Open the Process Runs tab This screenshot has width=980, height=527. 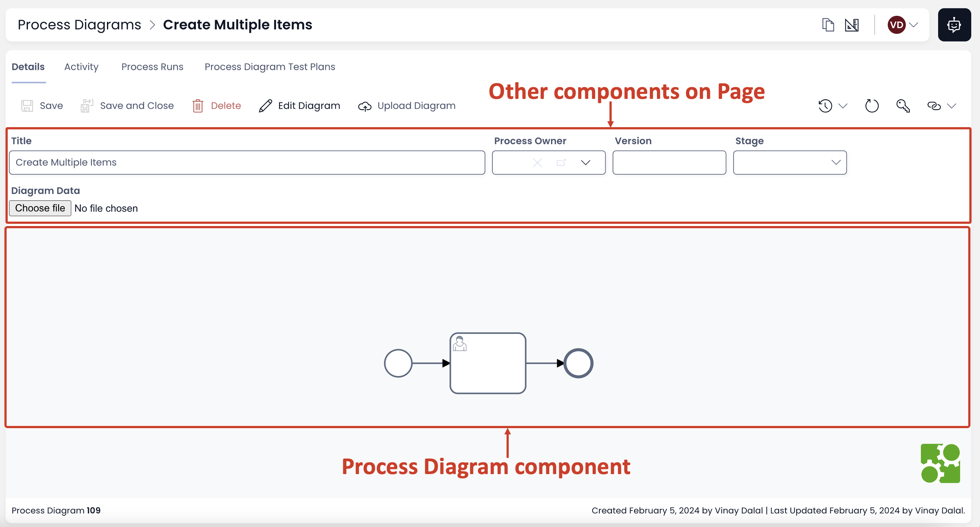(152, 67)
